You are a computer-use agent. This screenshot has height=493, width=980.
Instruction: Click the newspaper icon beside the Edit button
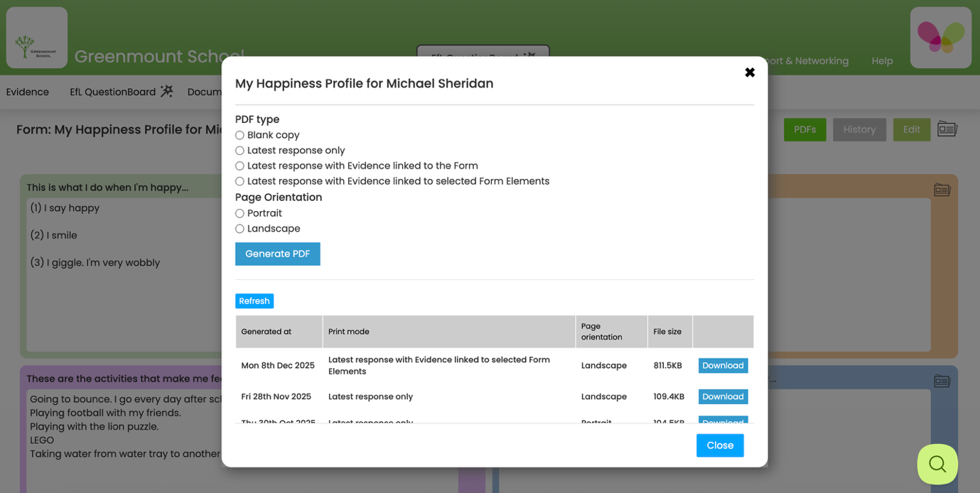click(947, 129)
